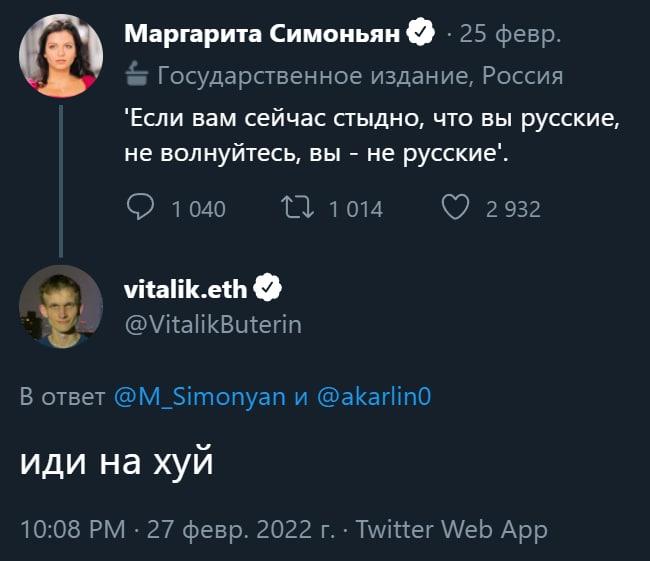Click the verified badge next to vitalik.eth
Image resolution: width=650 pixels, height=561 pixels.
268,289
